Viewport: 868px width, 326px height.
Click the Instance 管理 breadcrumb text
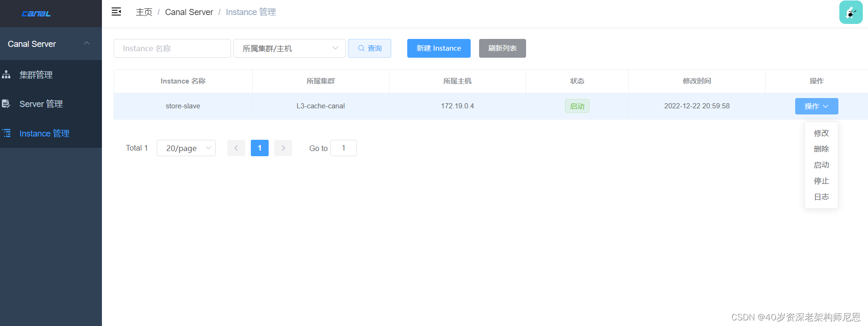[x=251, y=12]
